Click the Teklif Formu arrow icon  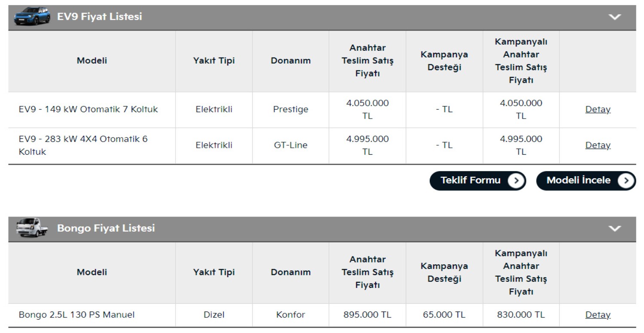point(516,181)
